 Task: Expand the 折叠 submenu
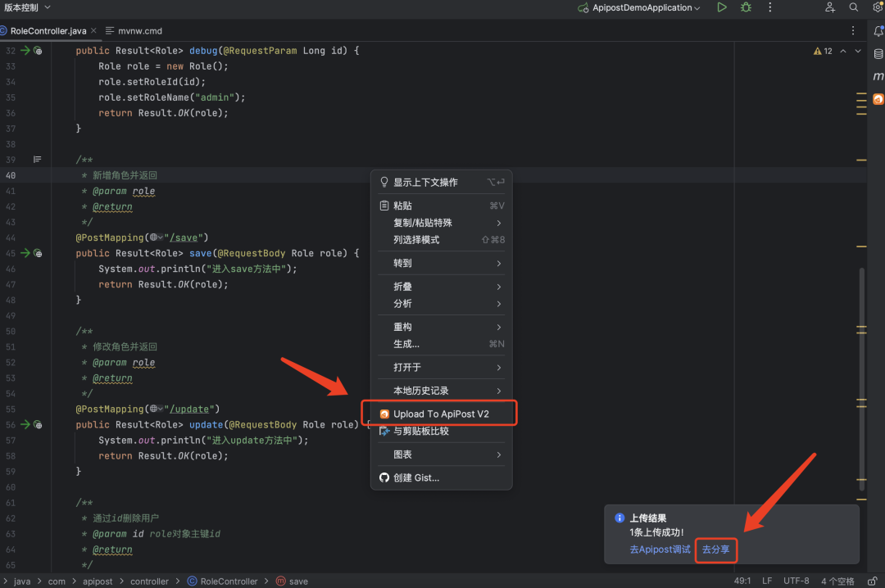click(442, 287)
